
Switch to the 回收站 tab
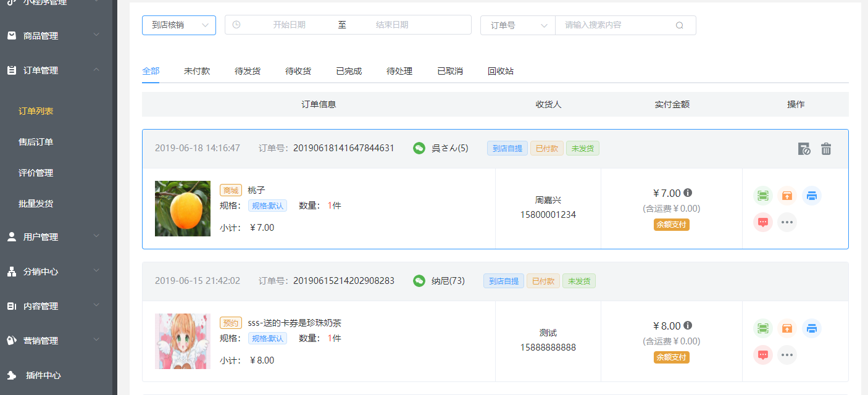tap(501, 71)
